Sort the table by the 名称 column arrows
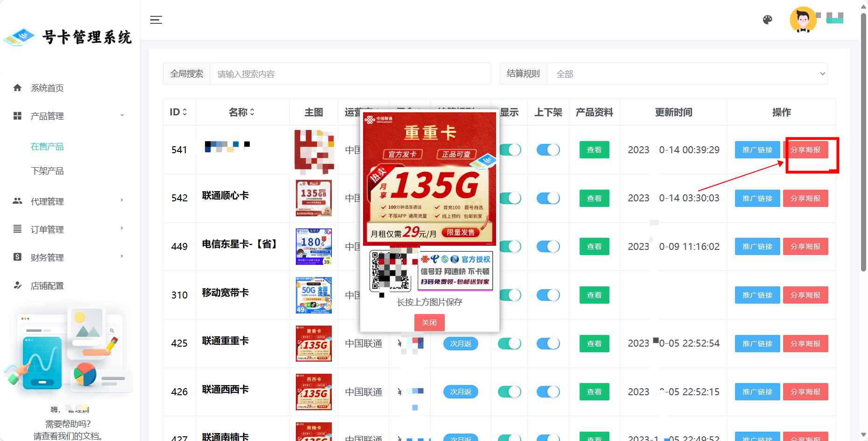Image resolution: width=868 pixels, height=441 pixels. [252, 112]
